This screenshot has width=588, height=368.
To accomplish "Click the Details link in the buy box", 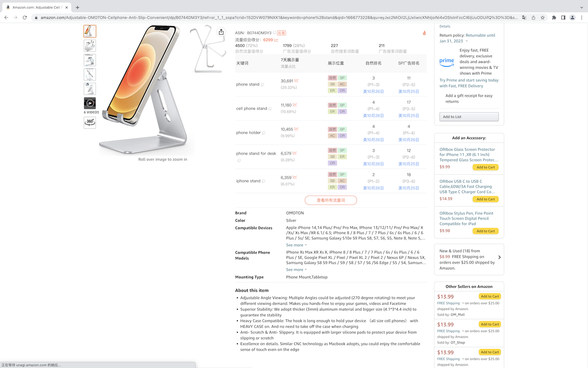I will click(445, 26).
